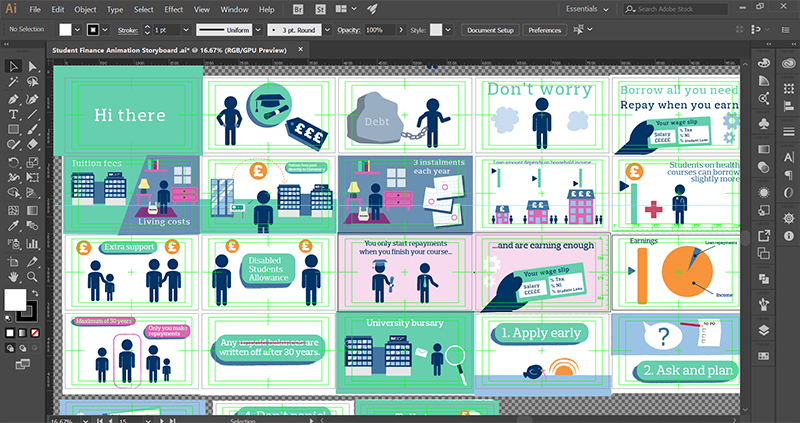This screenshot has width=800, height=423.
Task: Open the Object menu
Action: tap(85, 9)
